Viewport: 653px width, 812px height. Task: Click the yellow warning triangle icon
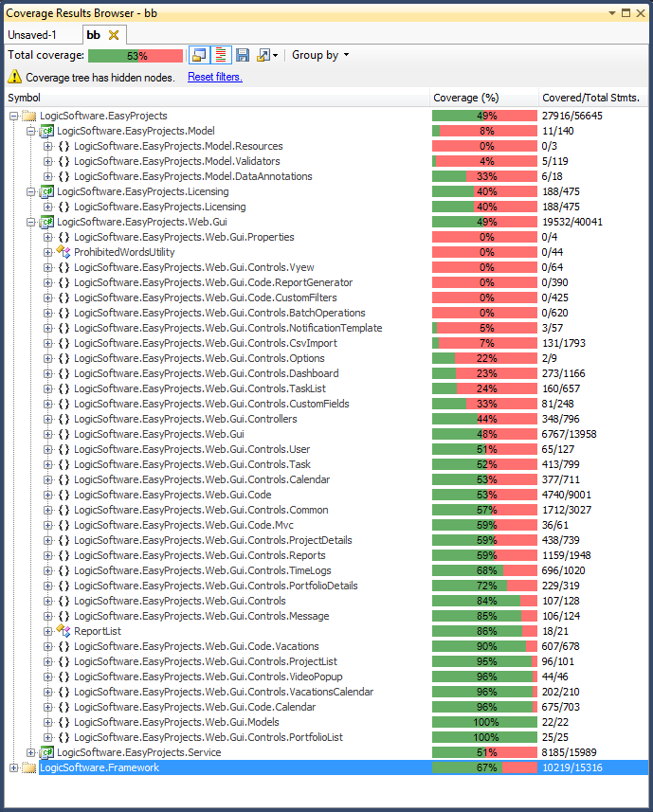point(14,77)
